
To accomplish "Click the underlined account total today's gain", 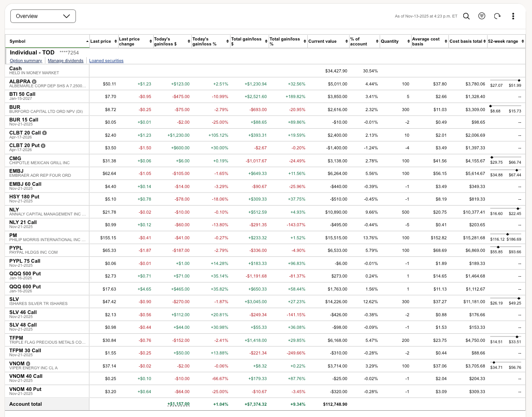I will click(x=178, y=404).
